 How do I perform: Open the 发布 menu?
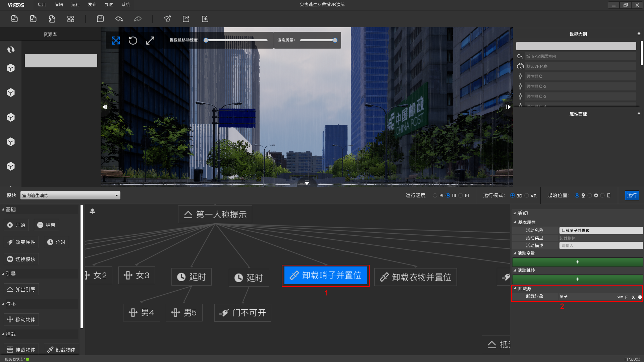92,5
